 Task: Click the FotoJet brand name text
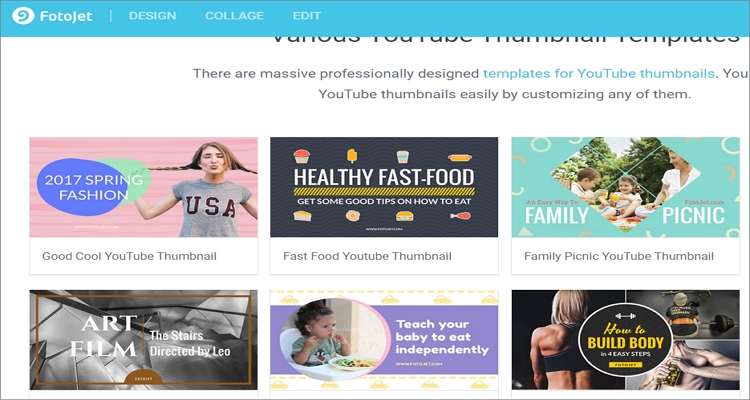coord(66,16)
